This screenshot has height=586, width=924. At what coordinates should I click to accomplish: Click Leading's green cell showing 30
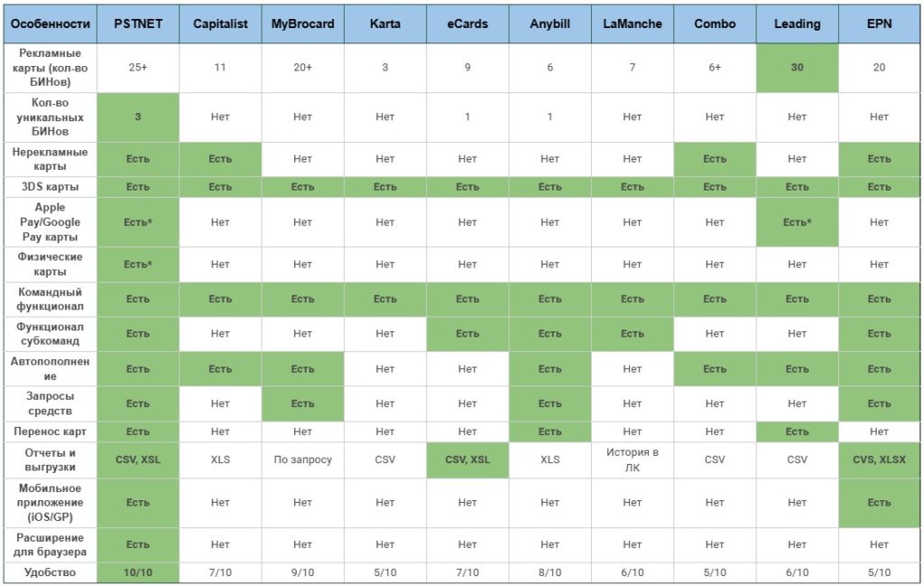(x=798, y=68)
